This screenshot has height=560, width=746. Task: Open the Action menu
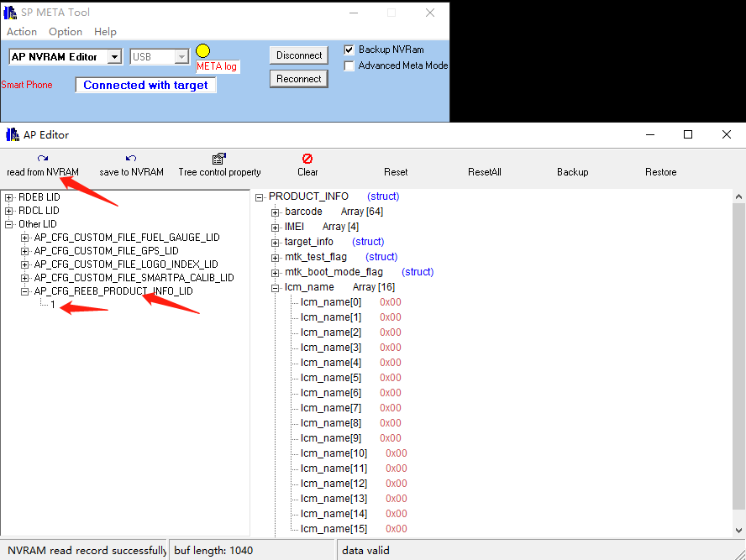click(x=22, y=32)
